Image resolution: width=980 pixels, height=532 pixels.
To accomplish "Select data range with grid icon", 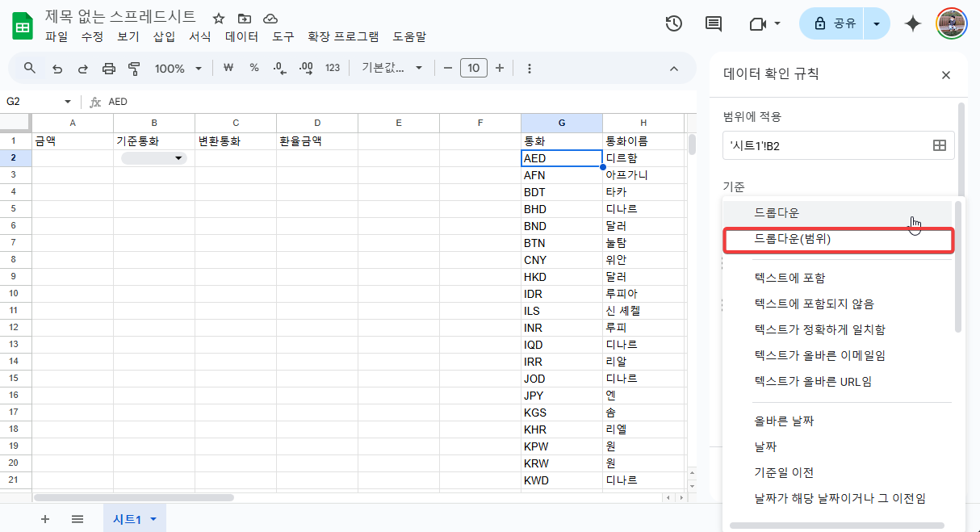I will coord(940,145).
